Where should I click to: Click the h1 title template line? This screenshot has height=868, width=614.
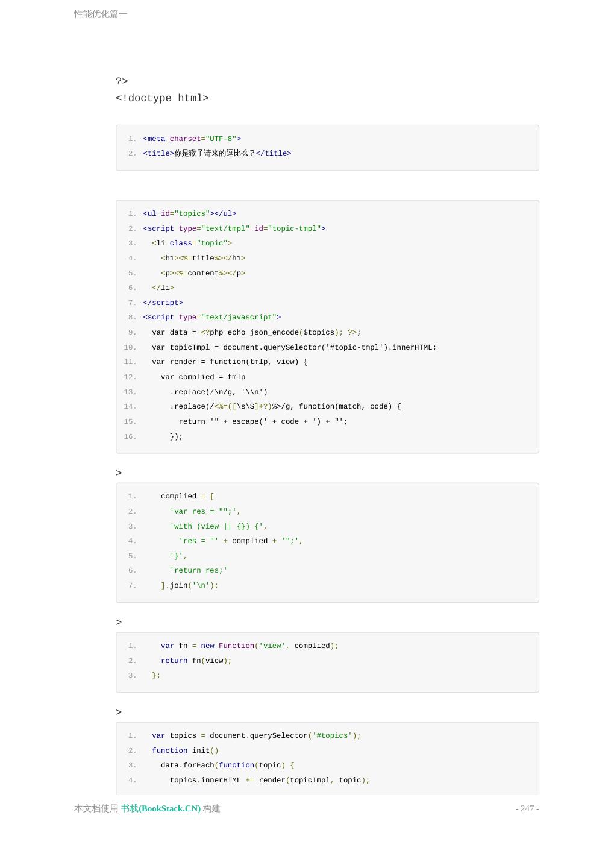203,258
